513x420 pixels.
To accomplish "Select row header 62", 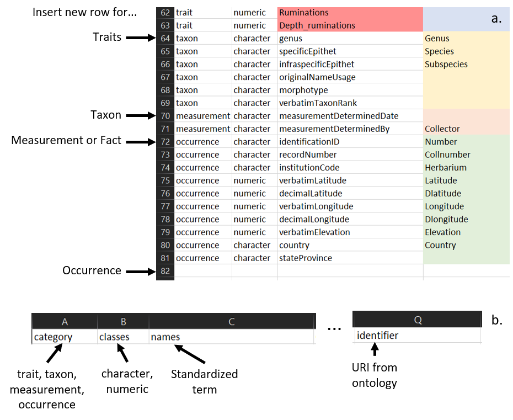I will tap(165, 13).
